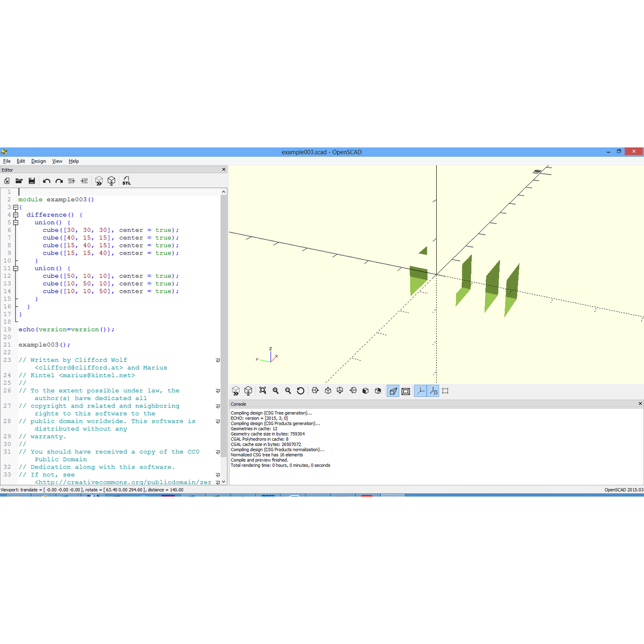Screen dimensions: 644x644
Task: Collapse the difference() block on line 4
Action: pyautogui.click(x=16, y=215)
